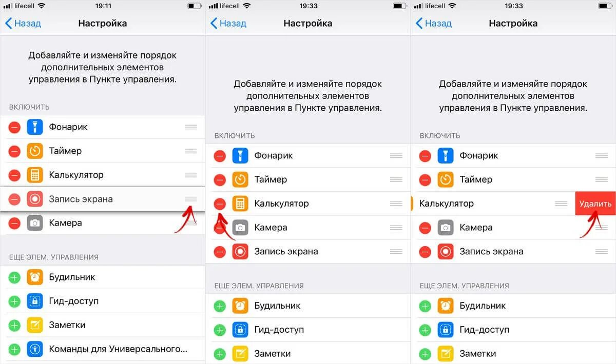
Task: Tap the reorder handle on lifted Запись экрана row
Action: pyautogui.click(x=190, y=199)
